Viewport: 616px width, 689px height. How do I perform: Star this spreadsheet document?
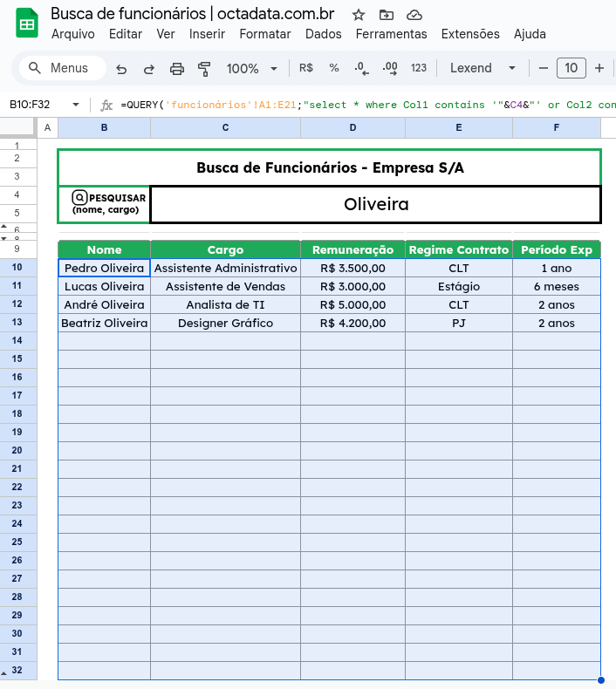pyautogui.click(x=359, y=16)
